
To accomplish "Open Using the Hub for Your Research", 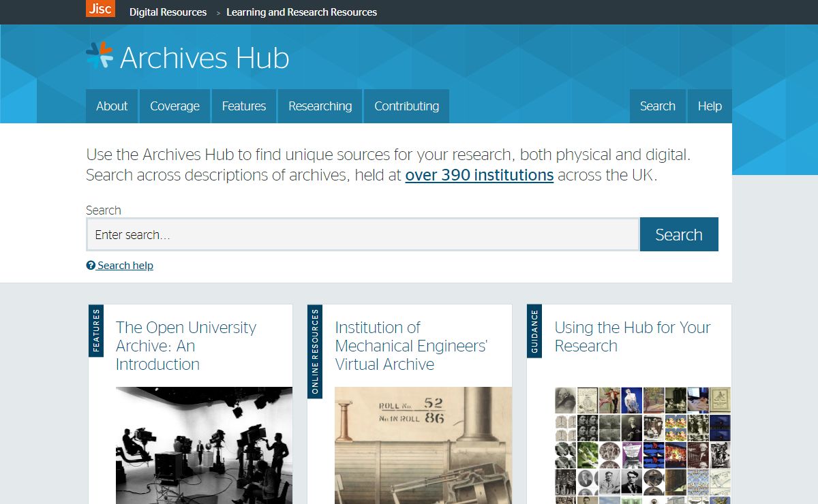I will pyautogui.click(x=633, y=336).
